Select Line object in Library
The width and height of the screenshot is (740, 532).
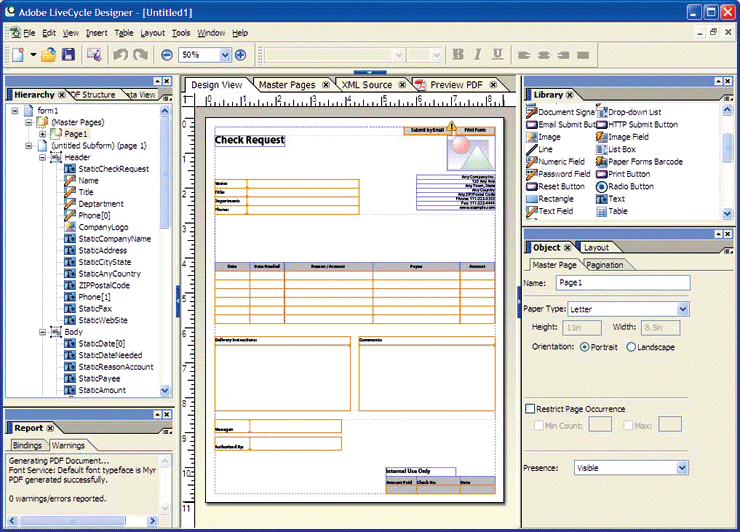click(x=539, y=149)
